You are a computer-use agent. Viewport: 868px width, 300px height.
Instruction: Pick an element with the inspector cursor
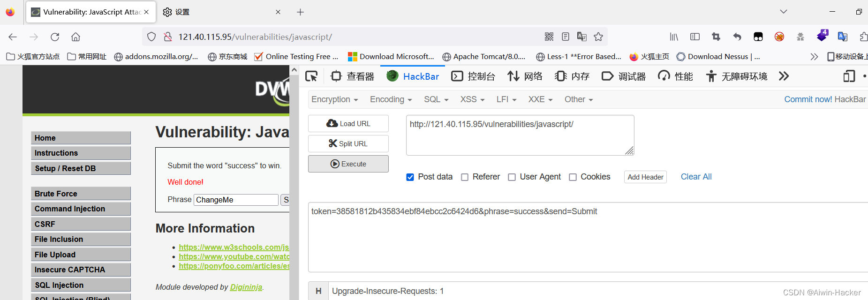coord(311,76)
